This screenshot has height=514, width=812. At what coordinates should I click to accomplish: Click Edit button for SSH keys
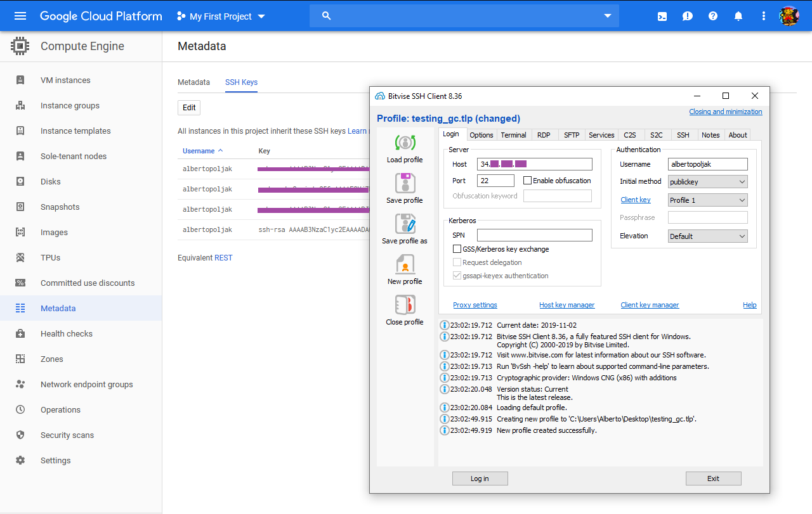point(189,108)
